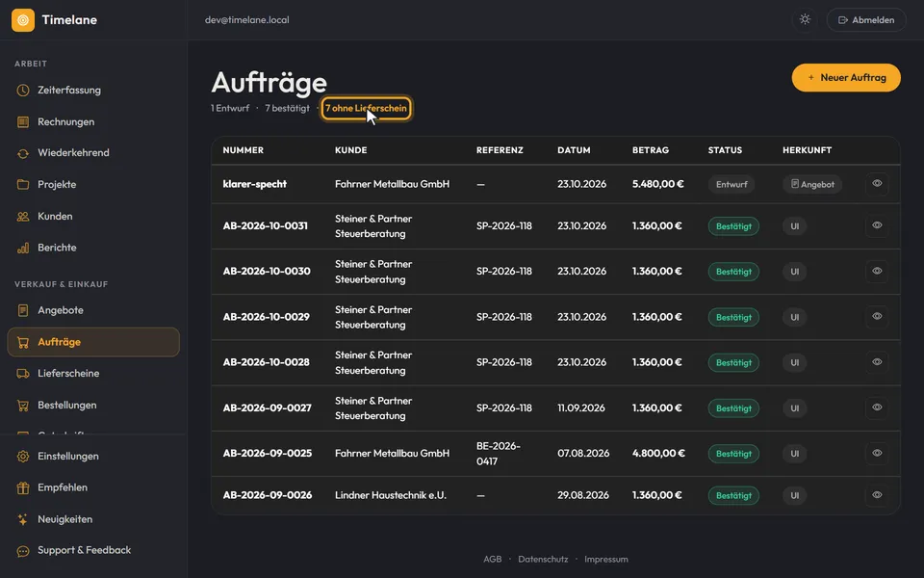Click the Empfehlen gift icon
924x578 pixels.
click(23, 487)
